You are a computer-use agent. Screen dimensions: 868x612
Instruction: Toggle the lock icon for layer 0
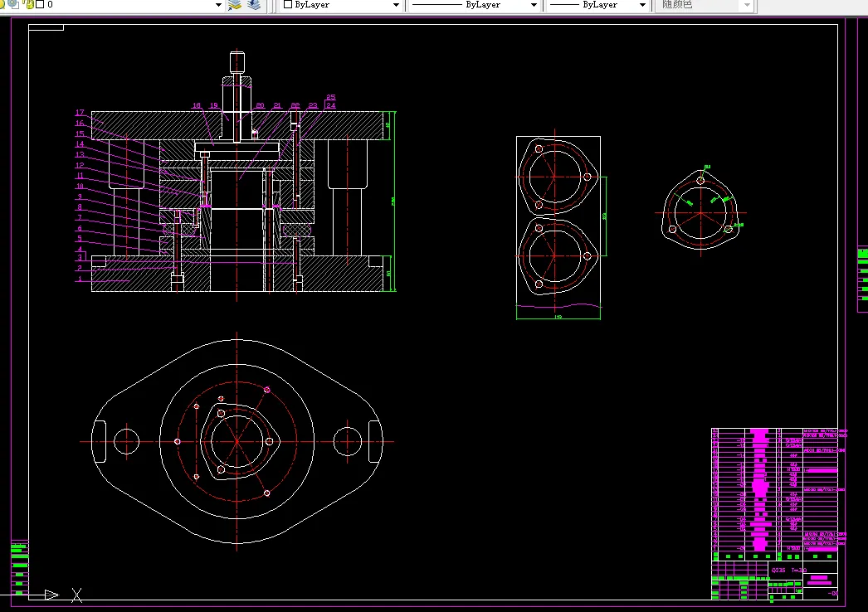click(x=29, y=4)
